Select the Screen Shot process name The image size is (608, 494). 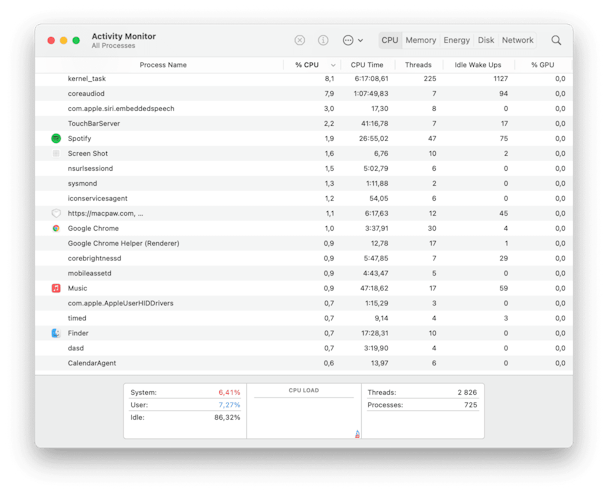pos(88,154)
